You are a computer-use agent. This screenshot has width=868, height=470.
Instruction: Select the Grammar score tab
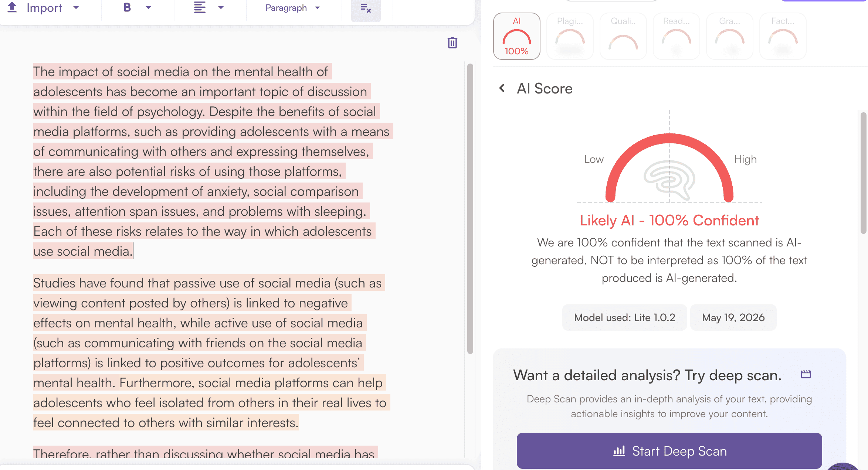click(729, 36)
